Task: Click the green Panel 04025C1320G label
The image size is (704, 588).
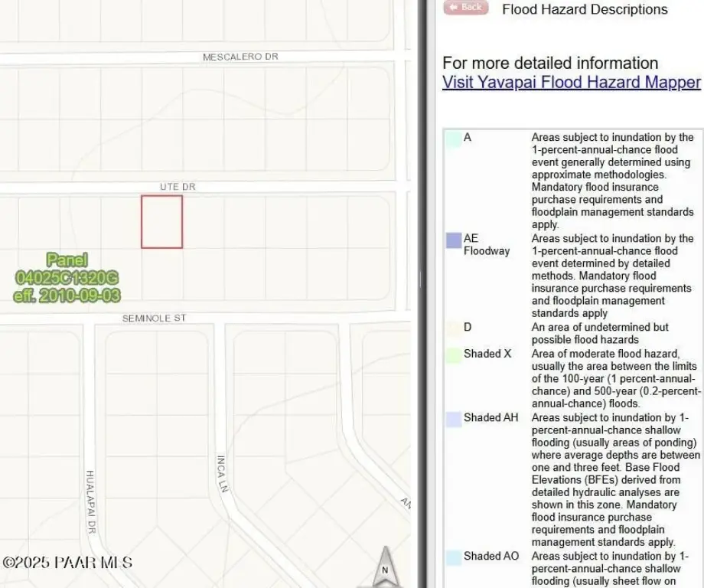Action: (x=67, y=277)
